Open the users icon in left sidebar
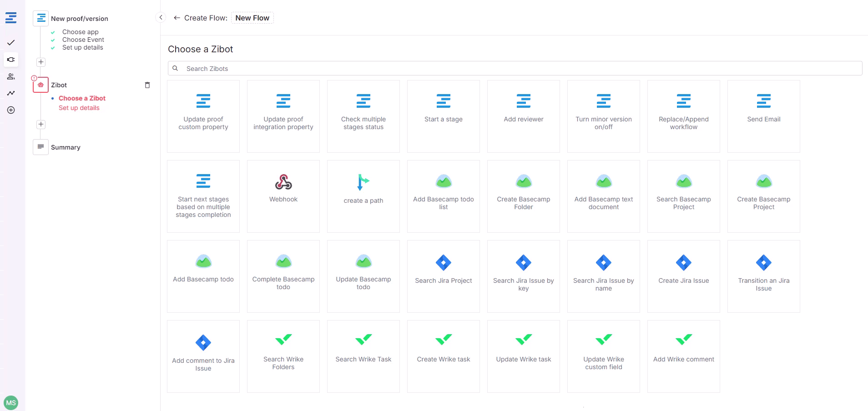868x411 pixels. [11, 76]
